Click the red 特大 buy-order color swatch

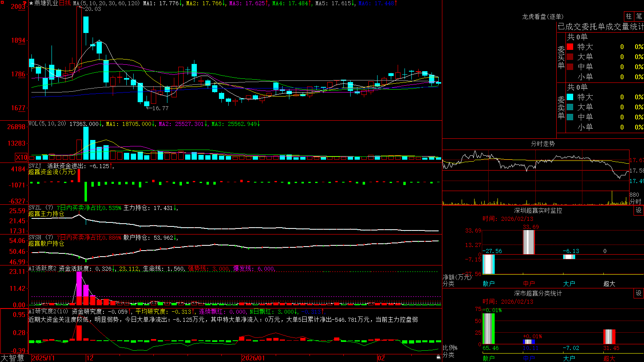coord(570,47)
